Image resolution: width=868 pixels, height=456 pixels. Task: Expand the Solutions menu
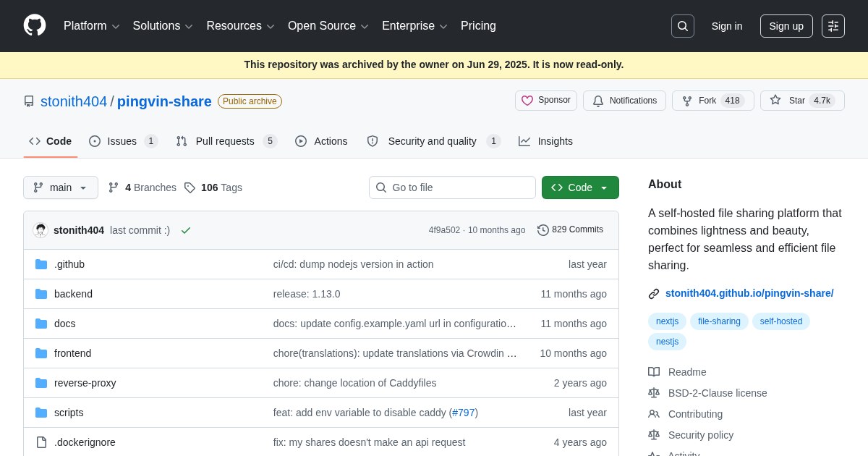point(163,26)
